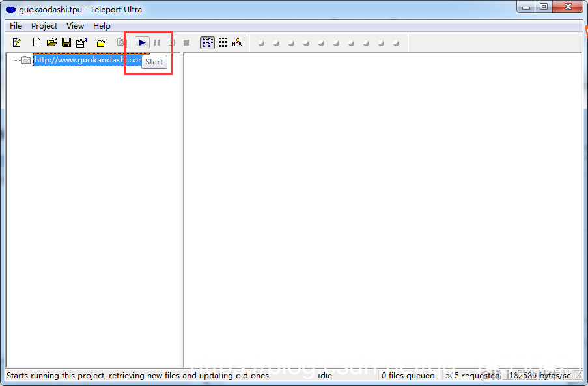
Task: Pause the running project
Action: [x=157, y=43]
